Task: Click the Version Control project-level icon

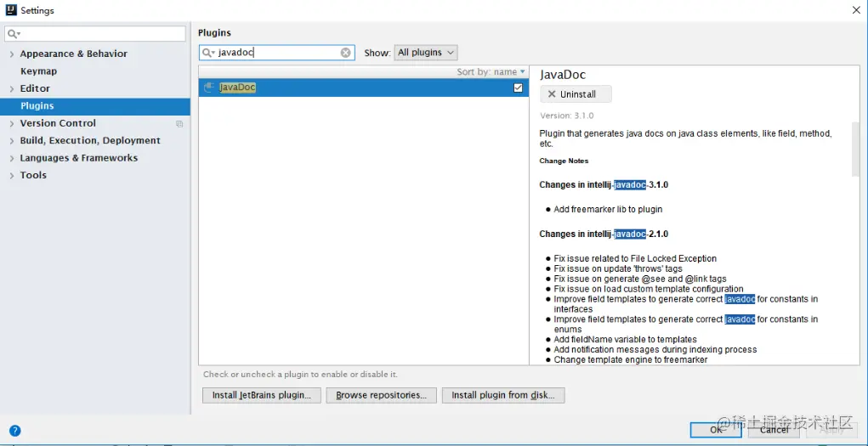Action: [179, 124]
